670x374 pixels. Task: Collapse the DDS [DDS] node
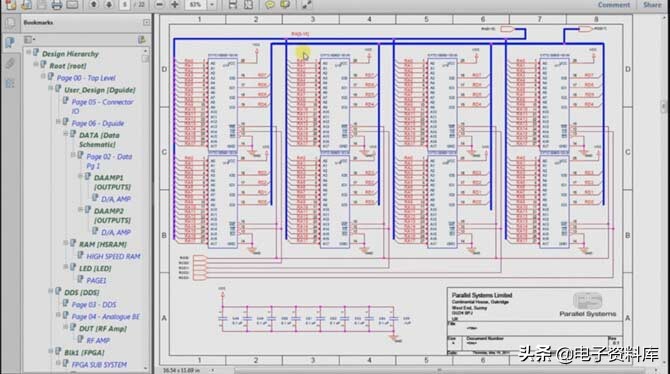(x=51, y=291)
